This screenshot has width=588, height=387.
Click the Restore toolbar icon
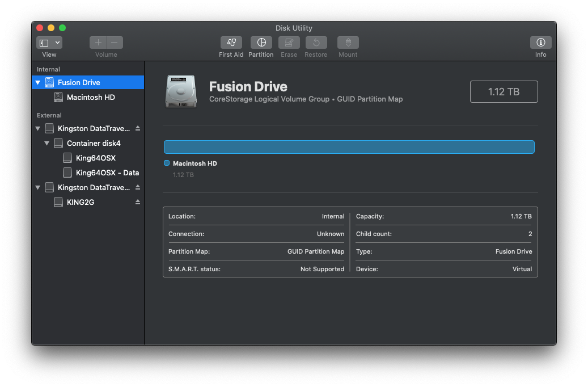pos(316,43)
